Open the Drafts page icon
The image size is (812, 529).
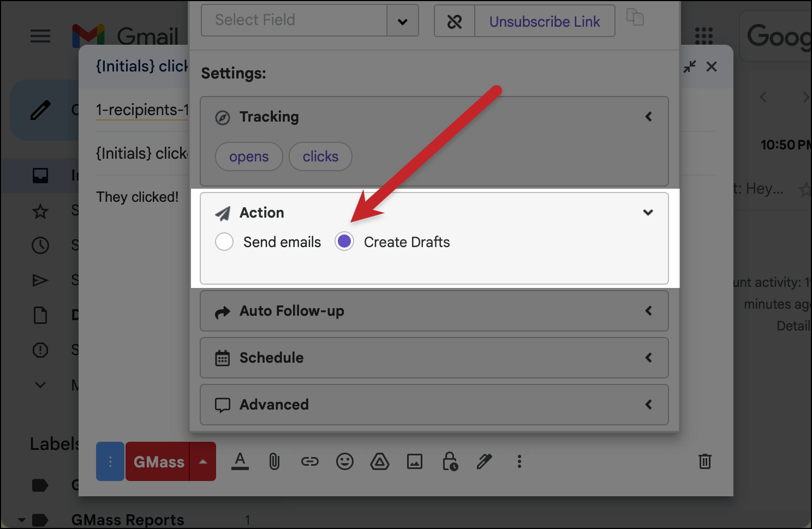coord(40,315)
